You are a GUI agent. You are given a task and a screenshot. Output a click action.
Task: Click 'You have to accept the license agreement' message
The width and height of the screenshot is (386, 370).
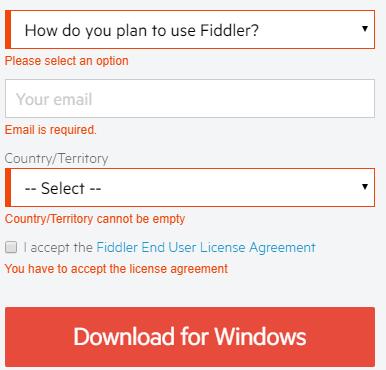tap(116, 269)
